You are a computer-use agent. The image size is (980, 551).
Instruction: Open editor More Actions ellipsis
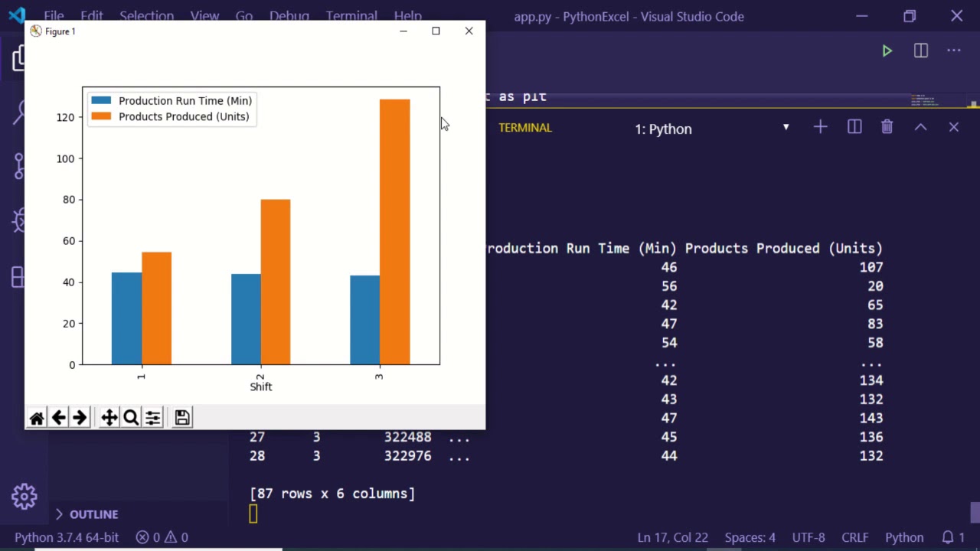tap(953, 51)
